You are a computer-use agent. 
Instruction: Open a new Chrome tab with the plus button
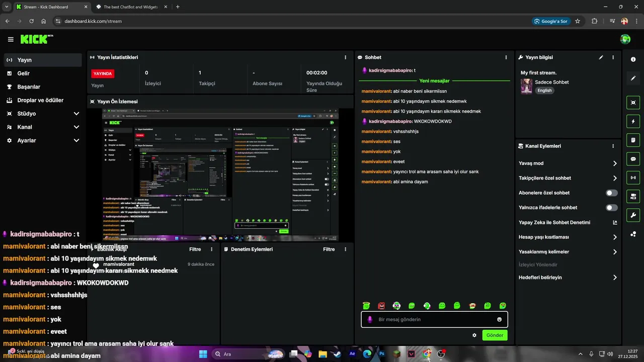coord(178,7)
